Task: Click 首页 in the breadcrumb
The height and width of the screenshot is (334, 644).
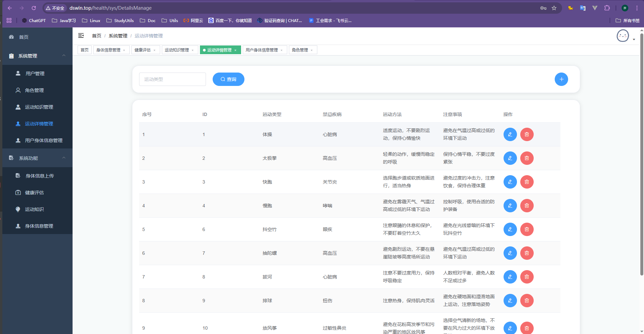Action: click(x=97, y=36)
